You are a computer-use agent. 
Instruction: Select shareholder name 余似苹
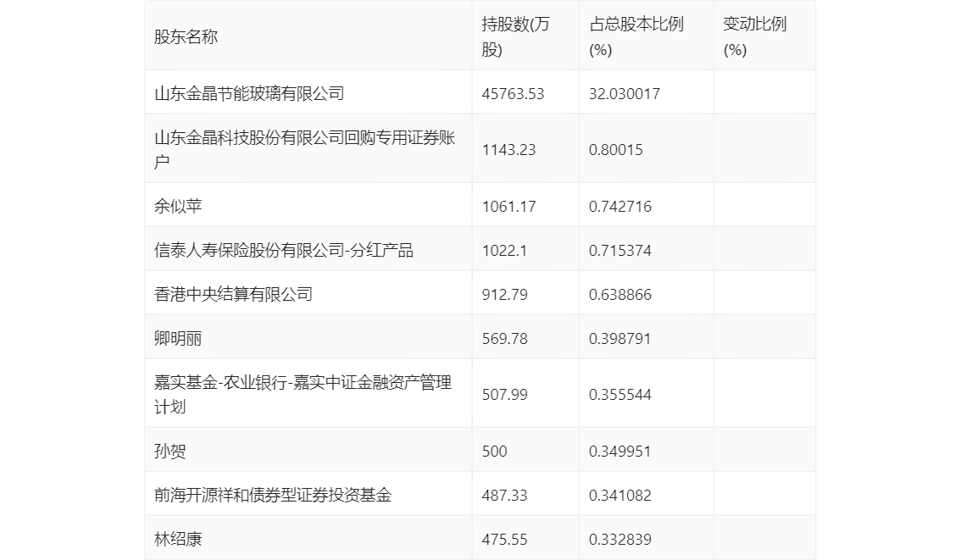178,207
